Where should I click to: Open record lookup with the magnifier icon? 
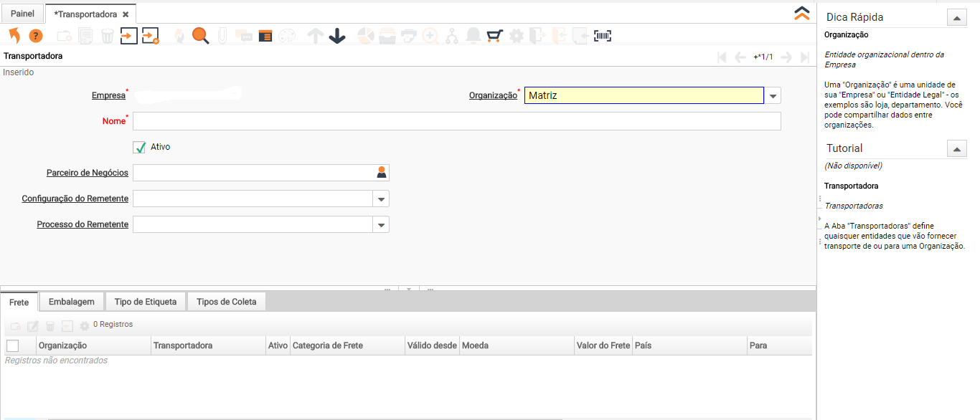coord(200,36)
